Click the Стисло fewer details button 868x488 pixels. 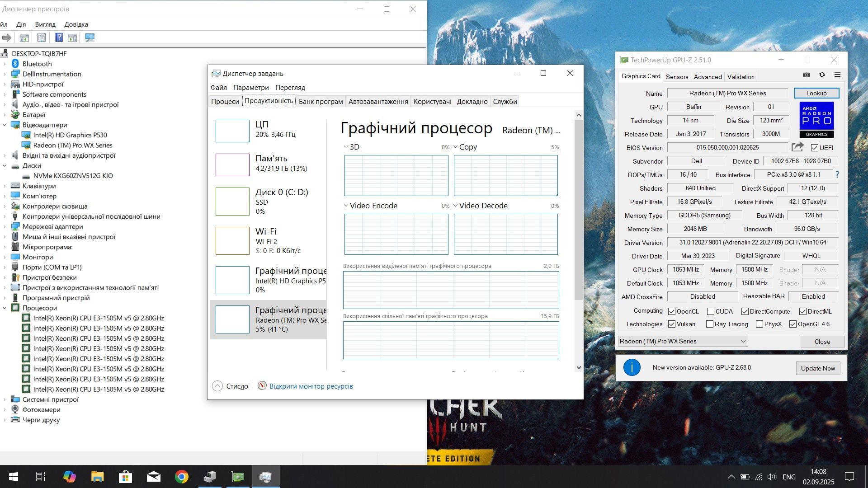pos(231,386)
